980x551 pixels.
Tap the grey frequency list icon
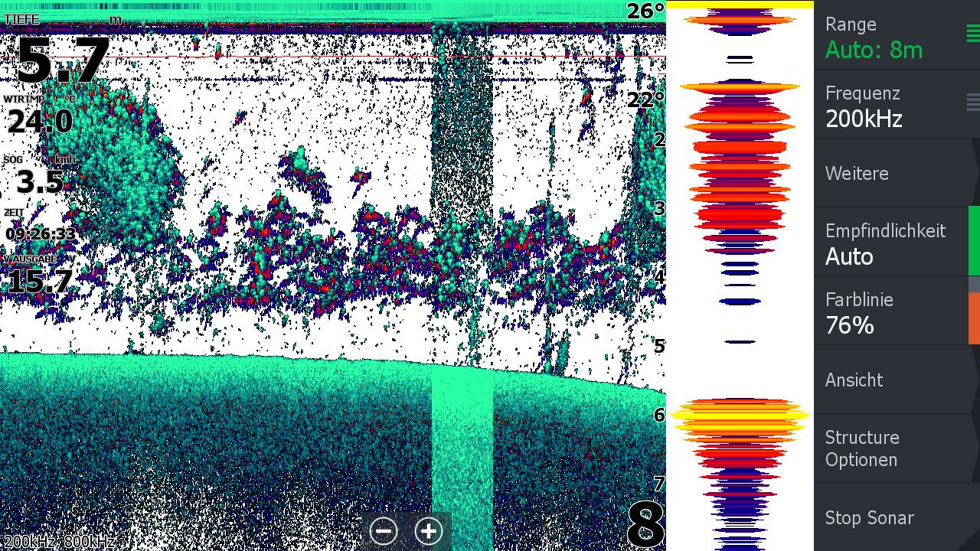pyautogui.click(x=972, y=102)
